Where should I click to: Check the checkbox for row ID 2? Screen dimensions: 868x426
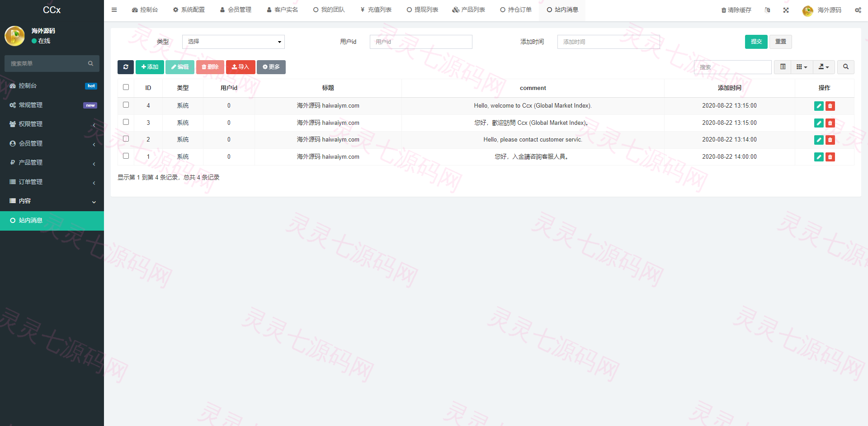126,139
